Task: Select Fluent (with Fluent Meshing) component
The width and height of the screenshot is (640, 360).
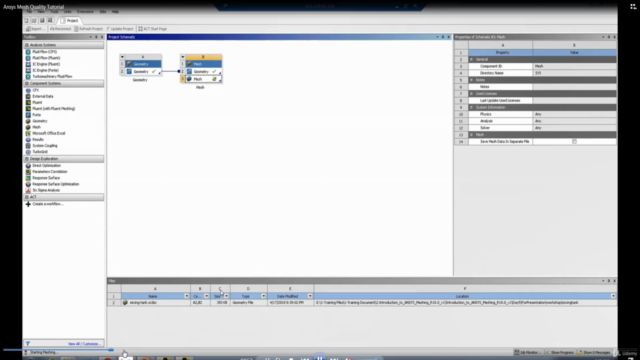Action: click(53, 109)
